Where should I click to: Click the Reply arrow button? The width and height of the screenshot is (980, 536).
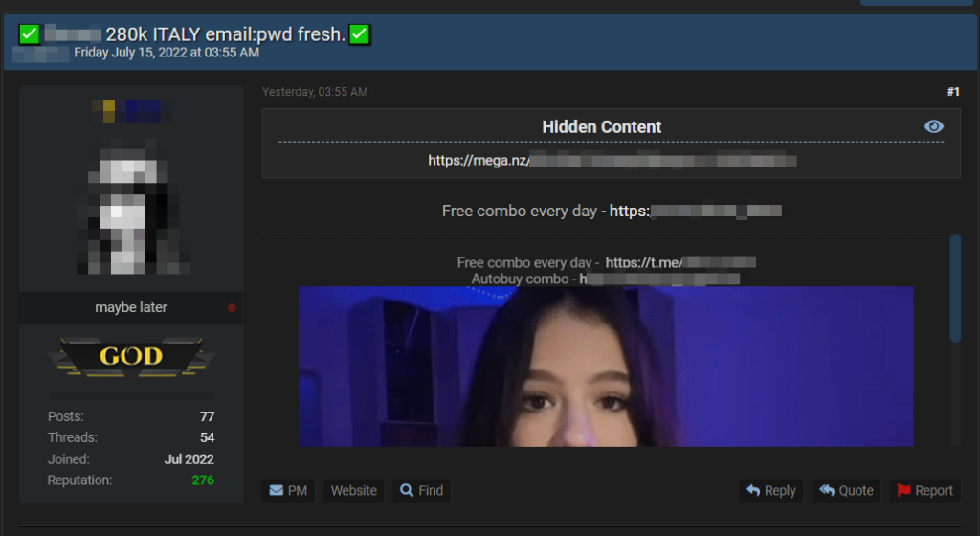click(771, 491)
